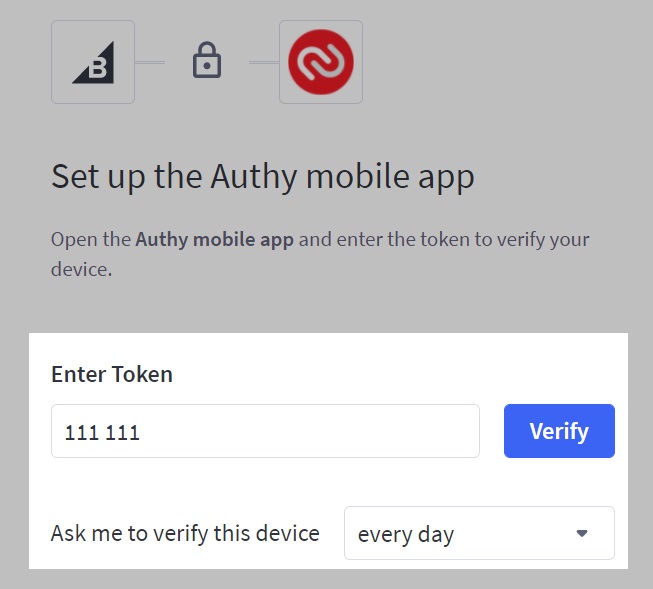The height and width of the screenshot is (589, 653).
Task: Click the Verify button
Action: [x=559, y=431]
